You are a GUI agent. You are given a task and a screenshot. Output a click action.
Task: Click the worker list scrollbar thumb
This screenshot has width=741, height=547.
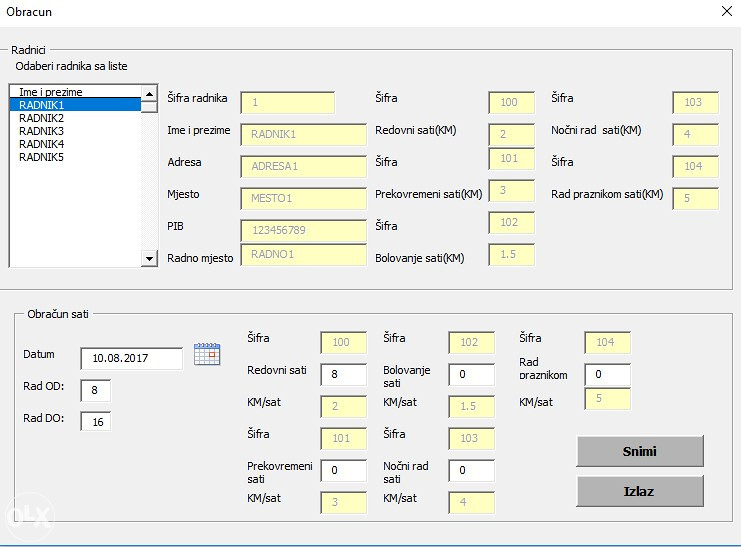149,107
